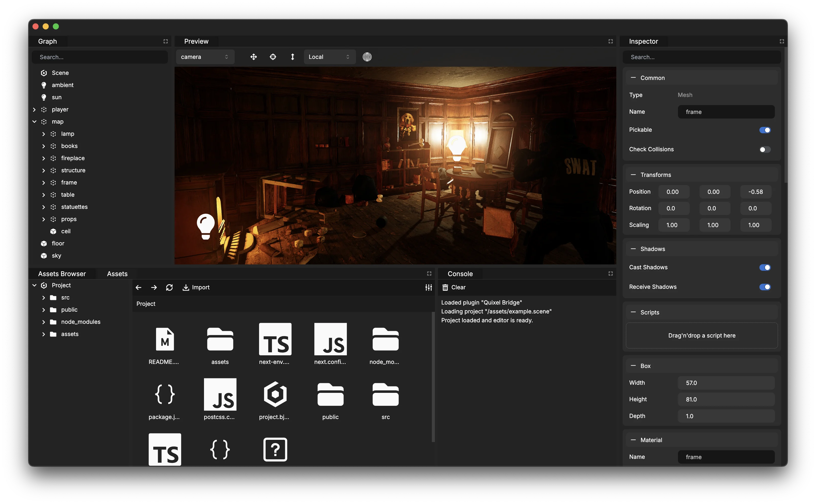Open assets browser filter settings
The height and width of the screenshot is (504, 816).
[x=429, y=288]
